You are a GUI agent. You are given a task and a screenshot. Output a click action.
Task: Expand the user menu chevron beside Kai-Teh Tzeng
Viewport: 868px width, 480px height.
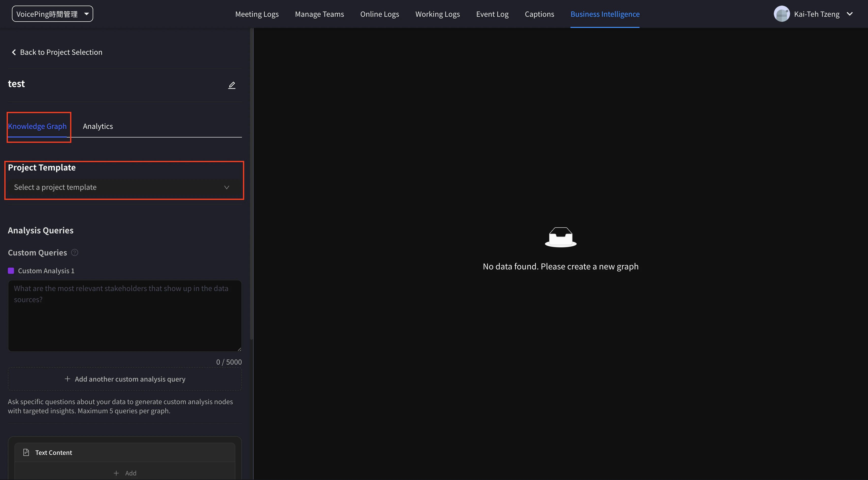point(850,14)
